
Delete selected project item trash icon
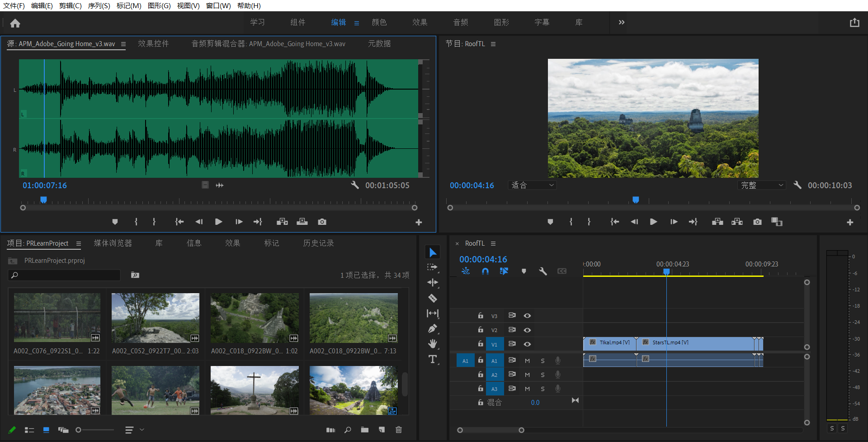tap(399, 430)
